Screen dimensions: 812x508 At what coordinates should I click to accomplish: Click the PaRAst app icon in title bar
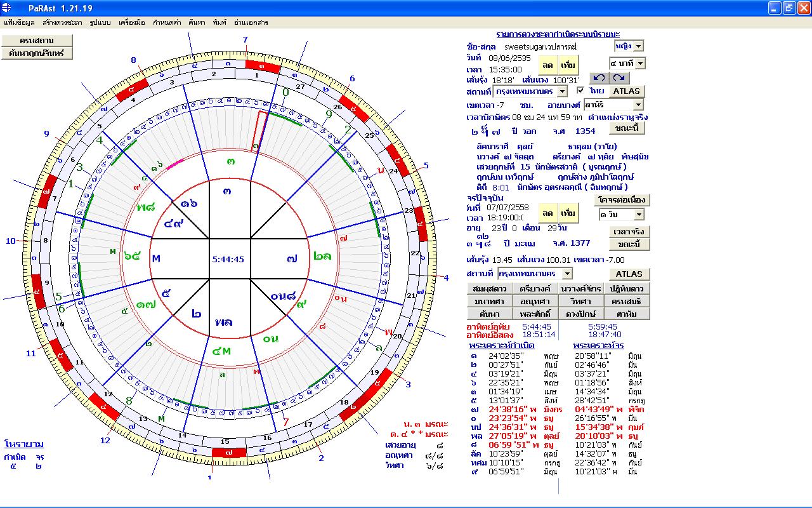6,8
